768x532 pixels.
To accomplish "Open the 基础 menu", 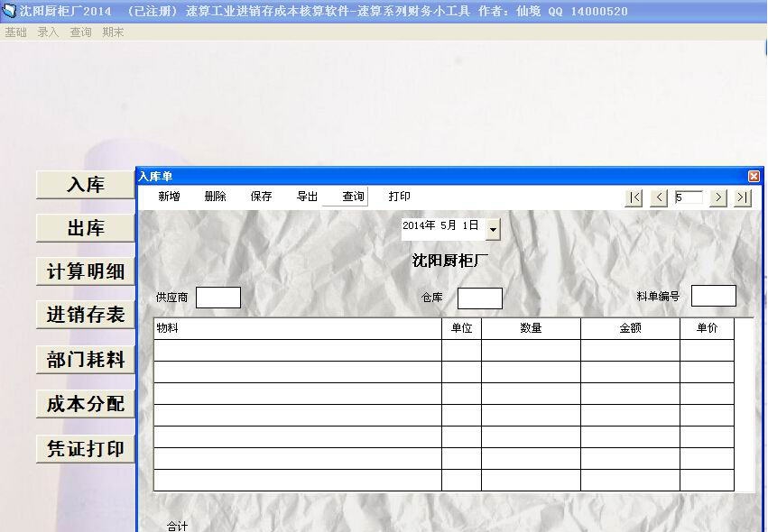I will tap(15, 32).
